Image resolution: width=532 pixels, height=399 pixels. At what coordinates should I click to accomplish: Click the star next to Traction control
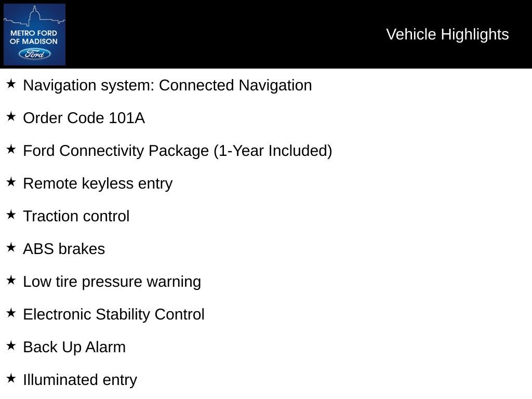click(x=11, y=215)
